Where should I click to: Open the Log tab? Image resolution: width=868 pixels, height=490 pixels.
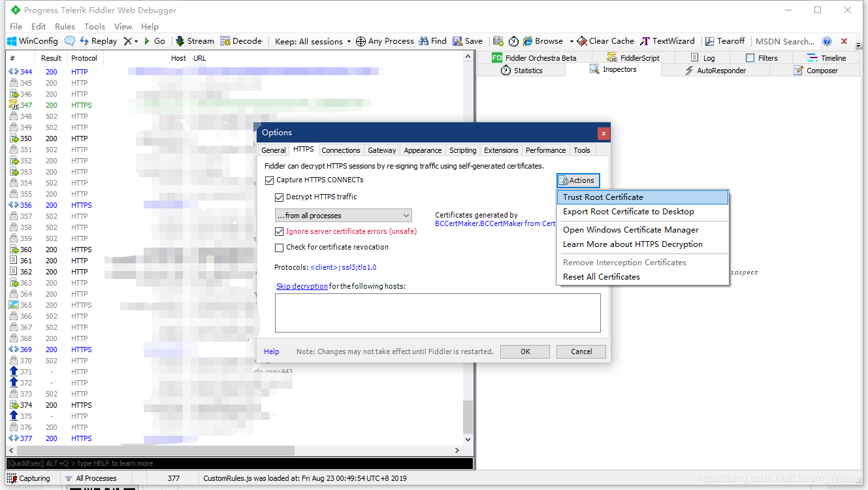click(703, 58)
